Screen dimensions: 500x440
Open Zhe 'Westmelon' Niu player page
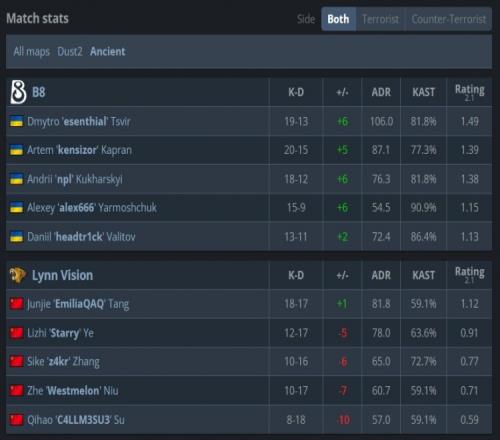(73, 390)
